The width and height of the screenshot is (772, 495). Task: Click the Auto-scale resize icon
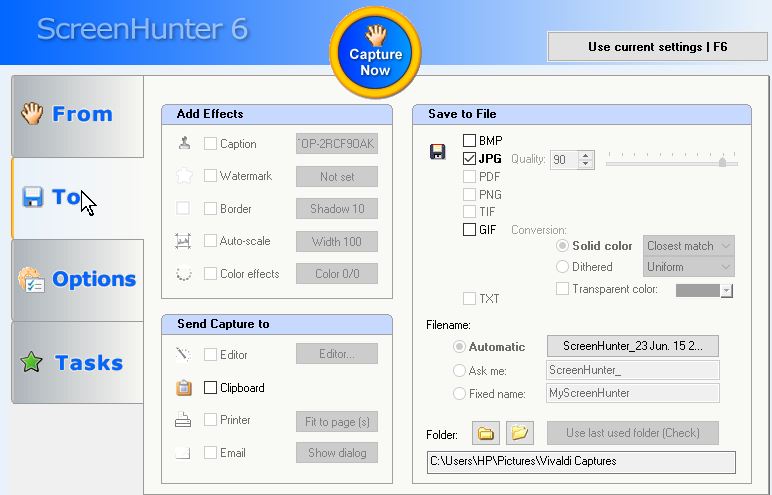(183, 241)
